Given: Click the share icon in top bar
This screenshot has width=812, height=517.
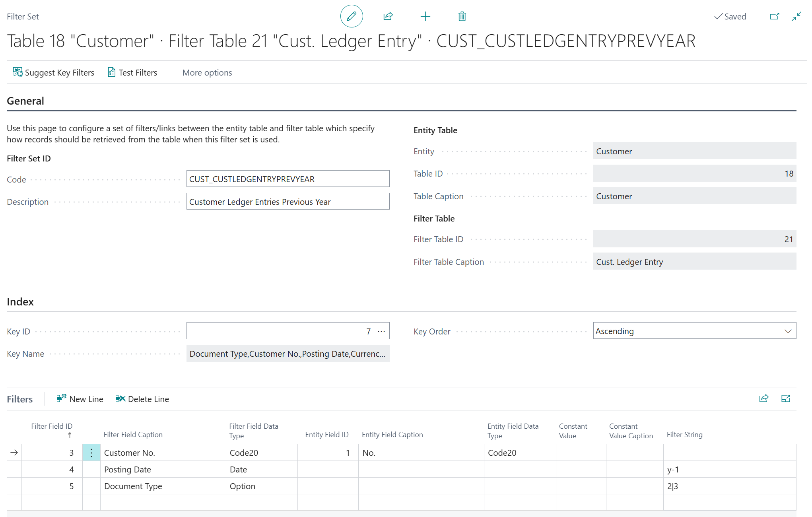Looking at the screenshot, I should pyautogui.click(x=388, y=16).
